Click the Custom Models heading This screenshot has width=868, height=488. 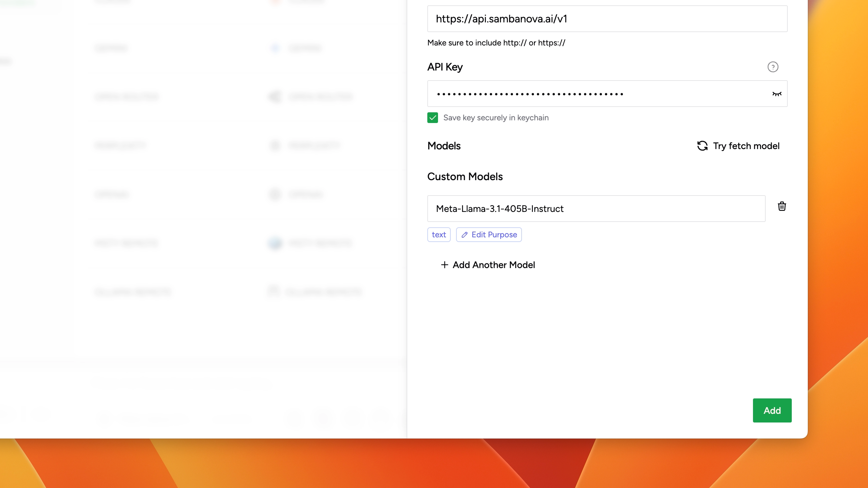465,176
